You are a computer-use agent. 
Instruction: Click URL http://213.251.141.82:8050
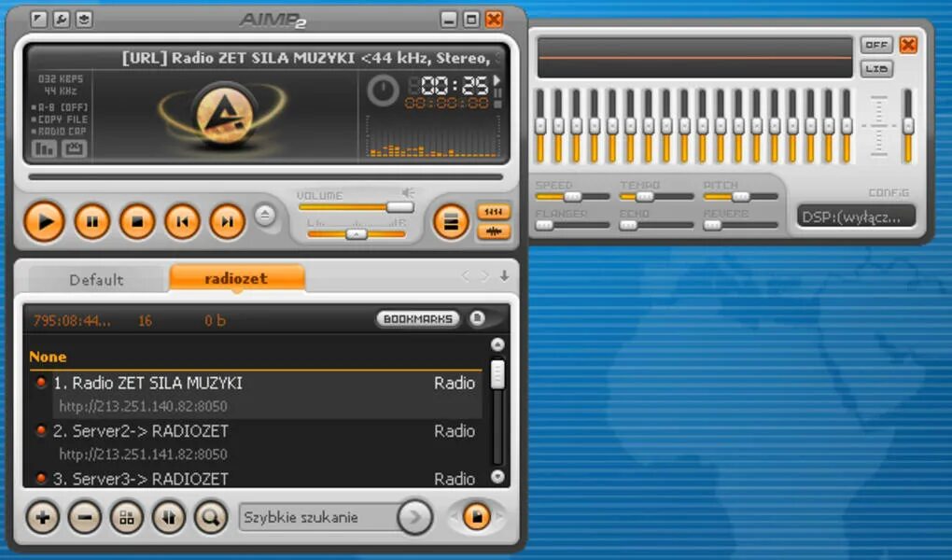[144, 455]
